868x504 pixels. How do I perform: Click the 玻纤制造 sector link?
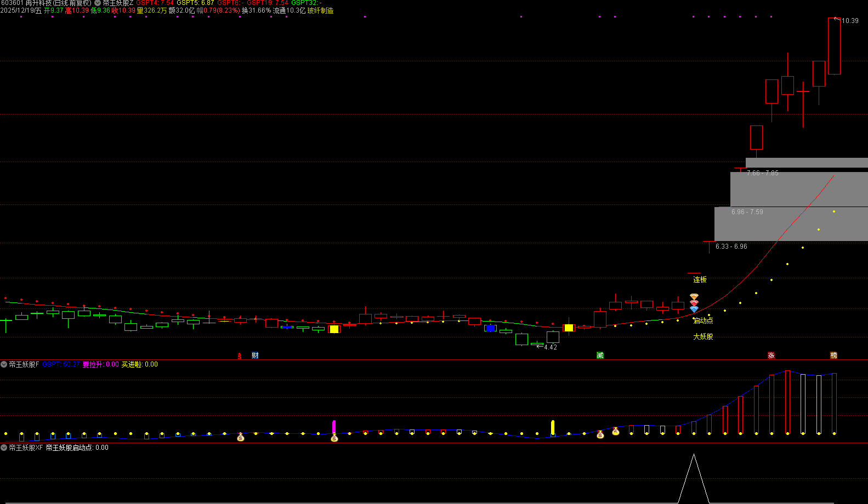pyautogui.click(x=320, y=10)
